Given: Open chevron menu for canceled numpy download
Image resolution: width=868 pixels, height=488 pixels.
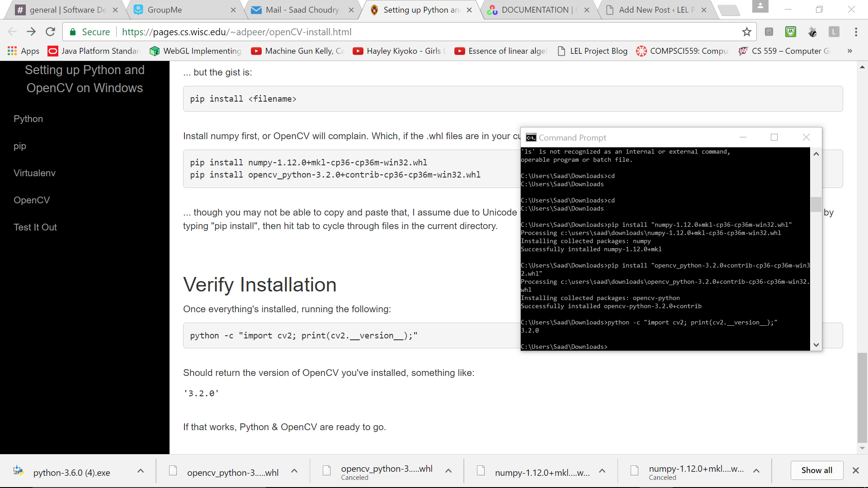Looking at the screenshot, I should tap(756, 471).
